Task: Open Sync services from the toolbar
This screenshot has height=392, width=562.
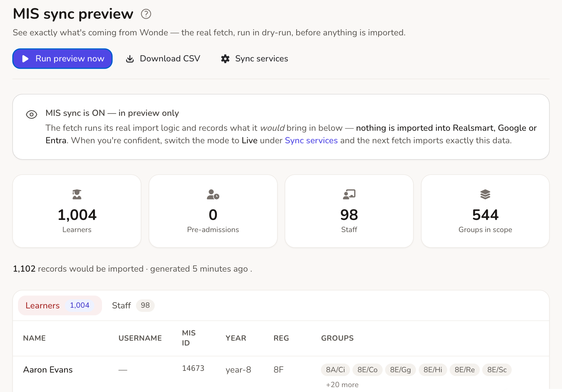Action: [255, 59]
